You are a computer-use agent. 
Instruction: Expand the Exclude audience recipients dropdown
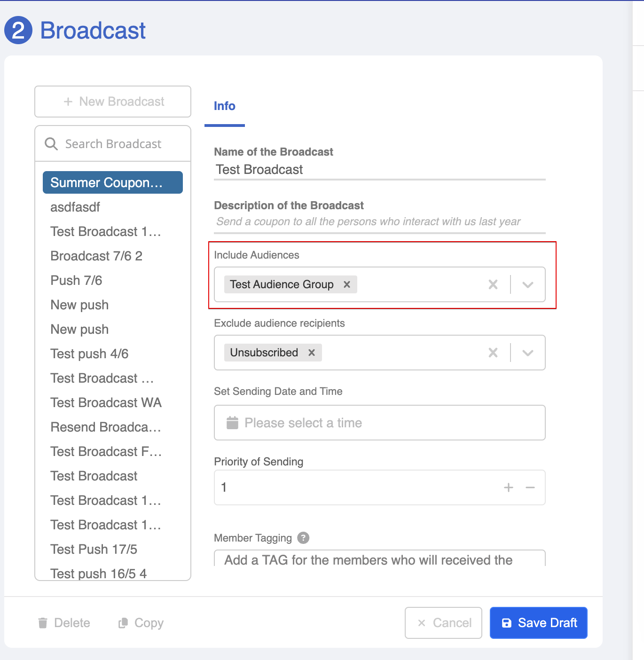click(528, 353)
